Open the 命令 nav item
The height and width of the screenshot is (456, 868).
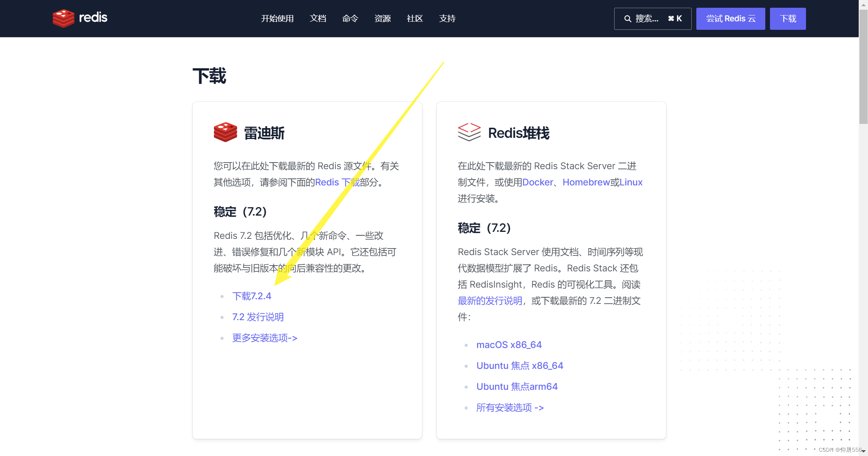point(350,19)
